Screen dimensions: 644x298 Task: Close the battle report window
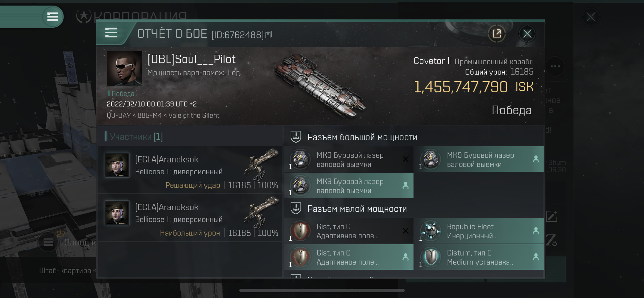click(x=527, y=34)
